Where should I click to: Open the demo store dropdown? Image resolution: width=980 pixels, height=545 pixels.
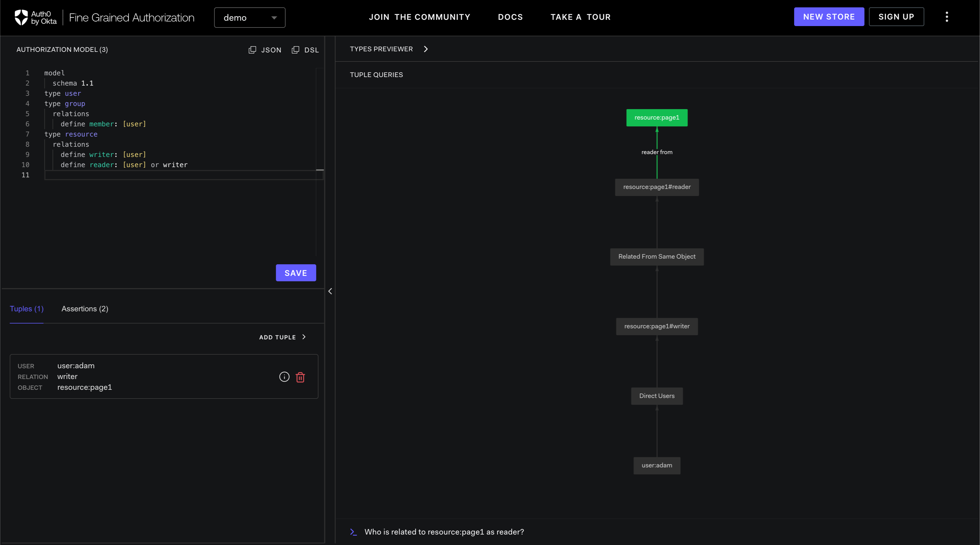point(249,18)
